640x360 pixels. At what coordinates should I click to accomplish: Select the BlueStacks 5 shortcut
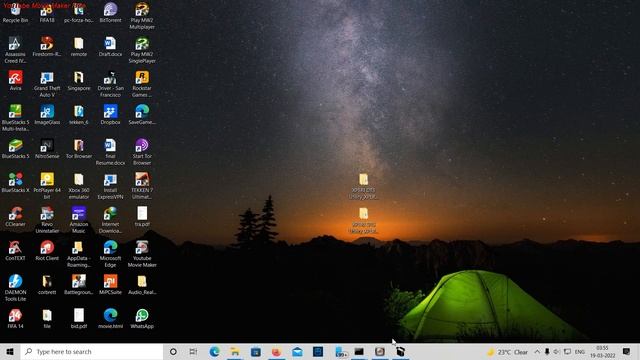click(x=16, y=148)
